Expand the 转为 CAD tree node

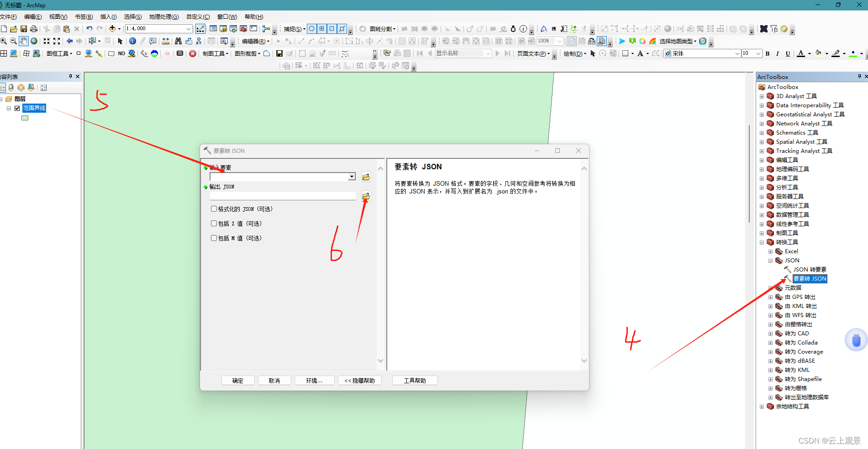[770, 333]
